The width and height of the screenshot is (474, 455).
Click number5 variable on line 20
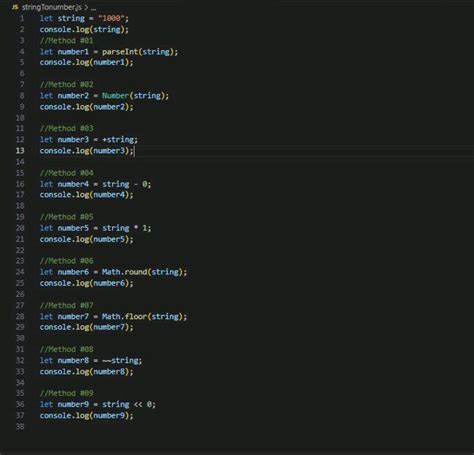tap(73, 228)
